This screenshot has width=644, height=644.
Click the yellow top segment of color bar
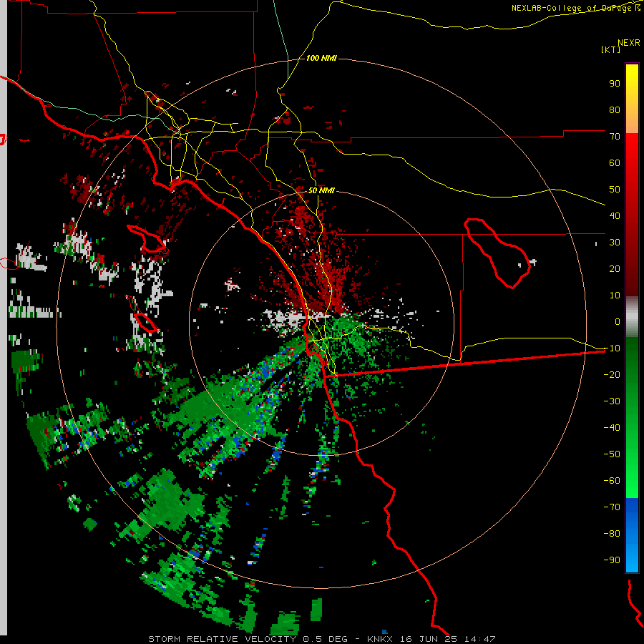632,99
